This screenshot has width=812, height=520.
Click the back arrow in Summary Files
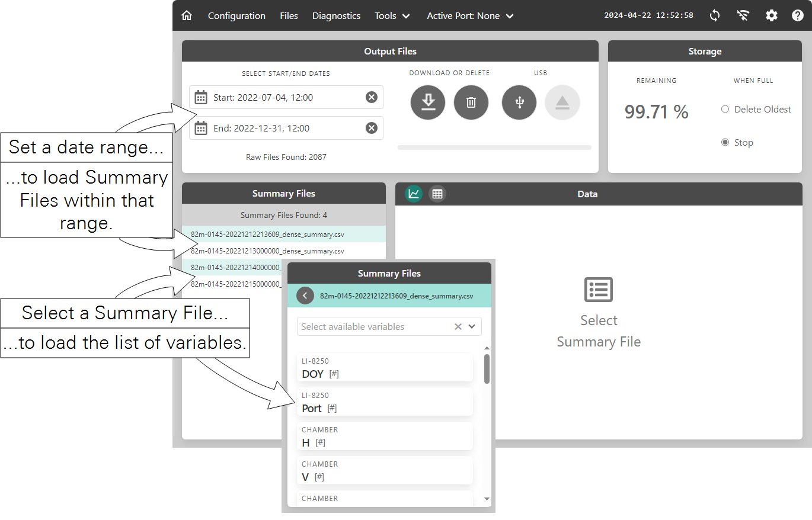pyautogui.click(x=305, y=296)
